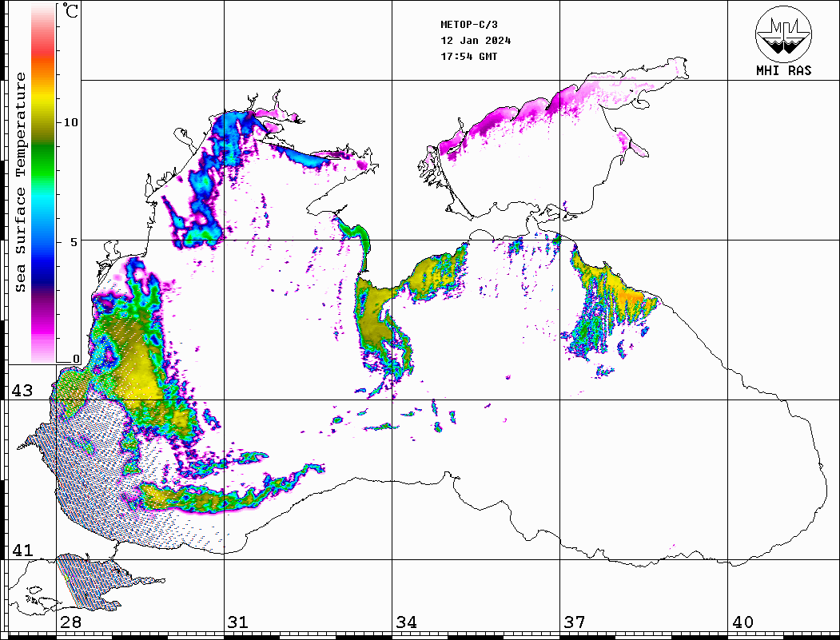Image resolution: width=840 pixels, height=640 pixels.
Task: Click the longitude label '37'
Action: point(575,622)
